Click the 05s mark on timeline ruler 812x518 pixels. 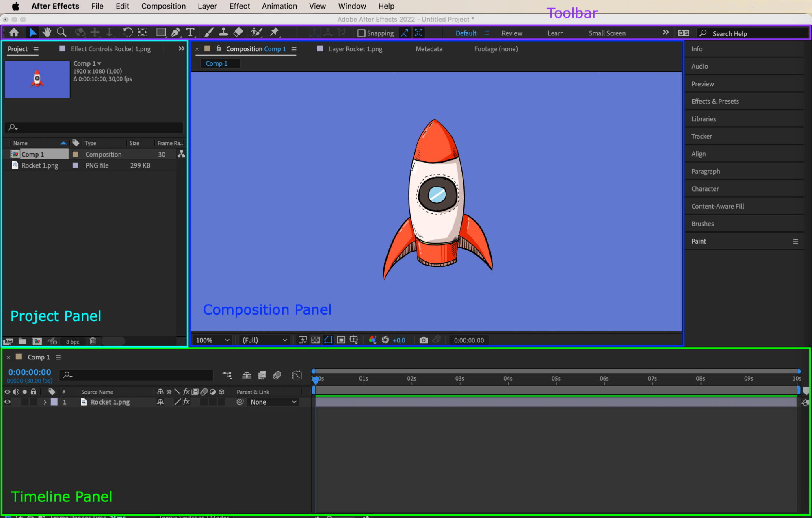[x=556, y=379]
